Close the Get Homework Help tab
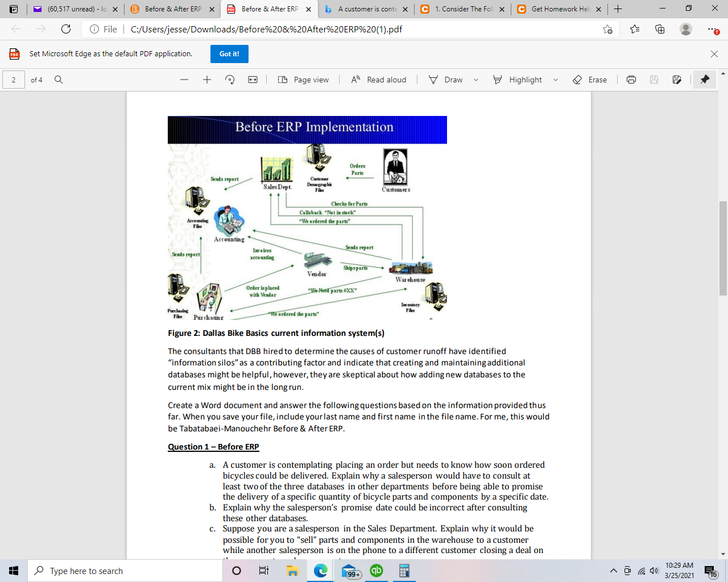Image resolution: width=728 pixels, height=582 pixels. coord(598,9)
